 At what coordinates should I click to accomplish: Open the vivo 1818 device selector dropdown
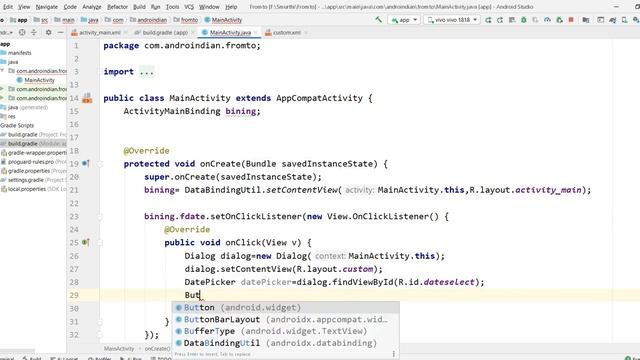click(452, 20)
